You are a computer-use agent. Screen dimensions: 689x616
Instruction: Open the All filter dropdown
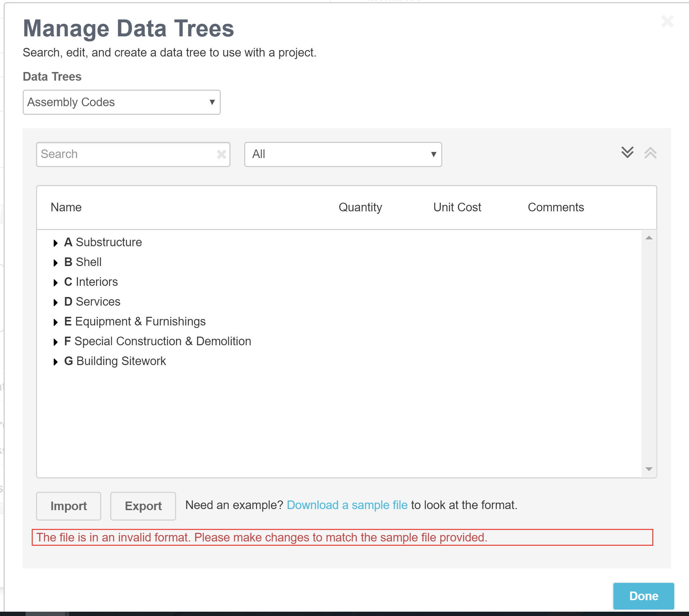[343, 154]
